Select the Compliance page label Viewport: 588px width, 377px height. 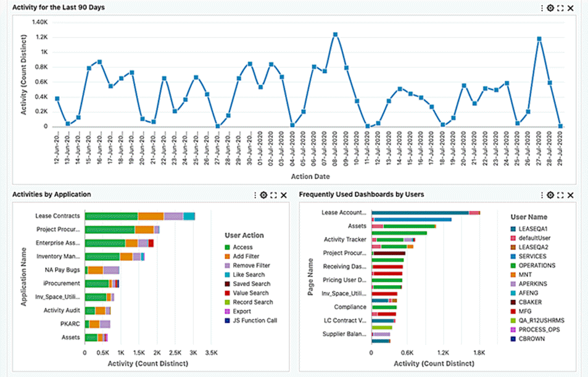coord(350,307)
